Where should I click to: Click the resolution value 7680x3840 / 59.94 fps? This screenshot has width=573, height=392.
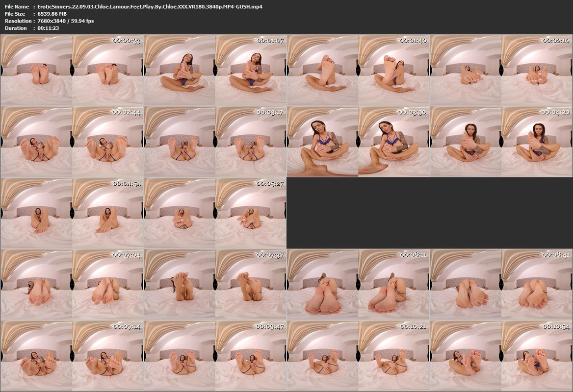(66, 21)
